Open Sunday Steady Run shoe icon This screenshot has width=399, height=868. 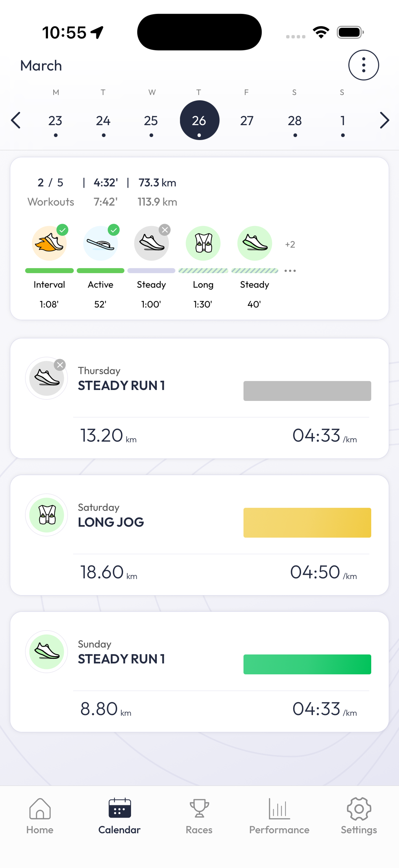coord(46,652)
